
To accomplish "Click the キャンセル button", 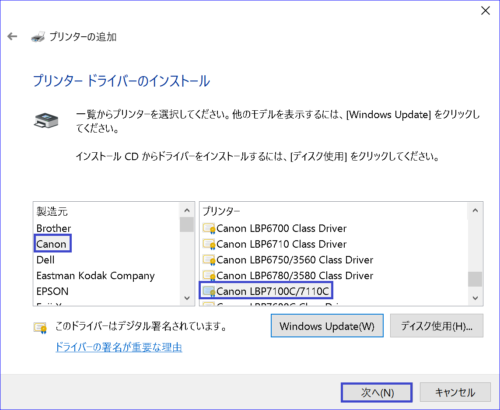I will click(x=455, y=392).
